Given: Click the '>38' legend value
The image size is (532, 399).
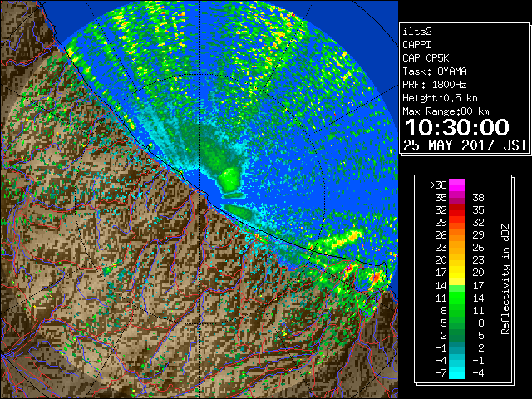Looking at the screenshot, I should (x=438, y=185).
